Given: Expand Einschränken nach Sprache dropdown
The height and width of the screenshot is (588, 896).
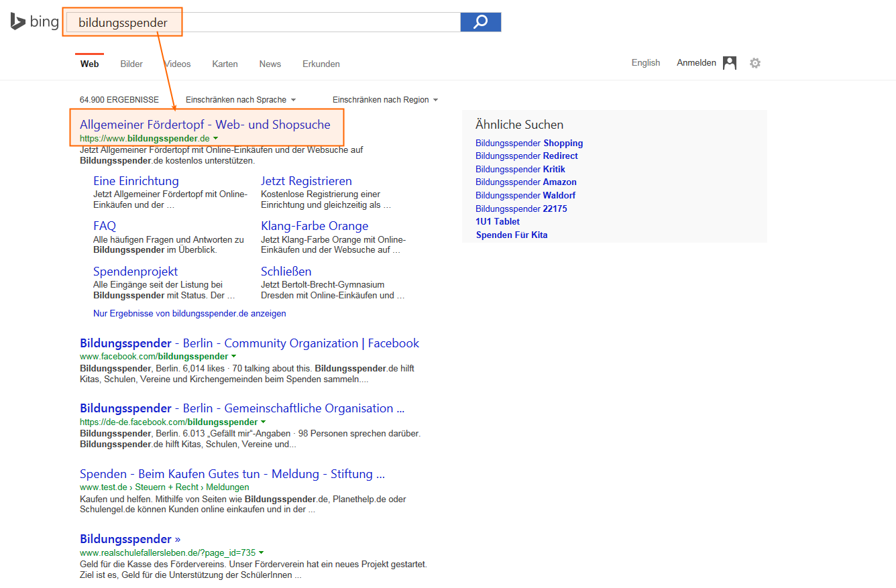Looking at the screenshot, I should point(241,100).
